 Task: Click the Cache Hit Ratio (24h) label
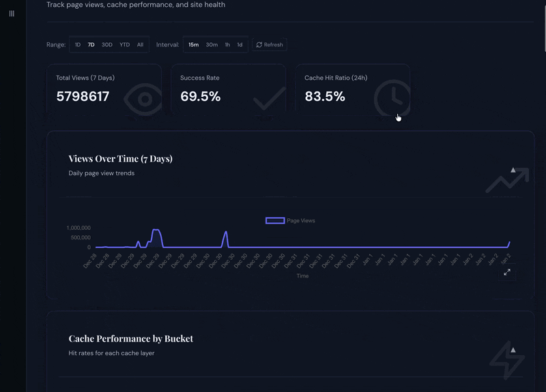tap(336, 78)
